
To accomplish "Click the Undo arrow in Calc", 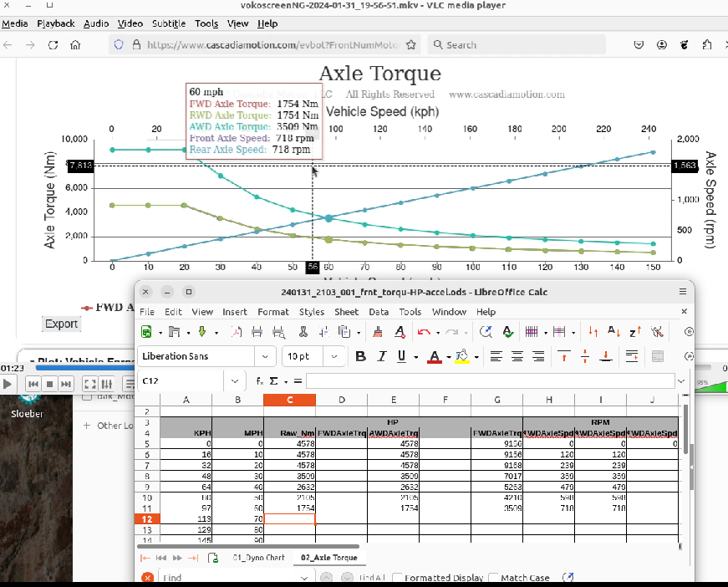I will pyautogui.click(x=424, y=332).
